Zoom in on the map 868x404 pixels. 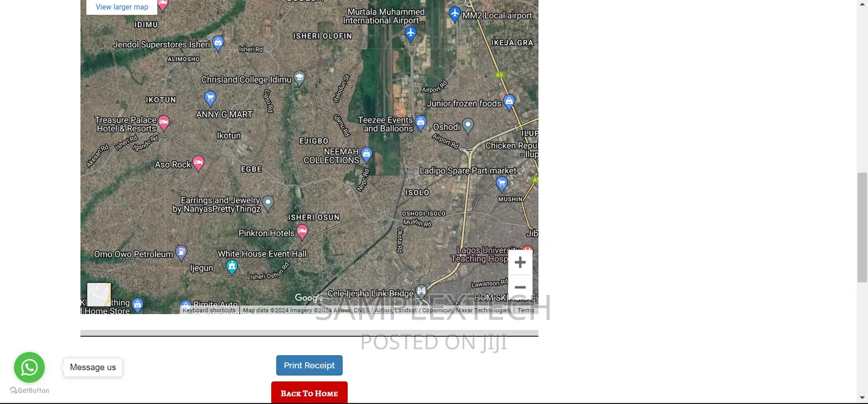pyautogui.click(x=520, y=262)
